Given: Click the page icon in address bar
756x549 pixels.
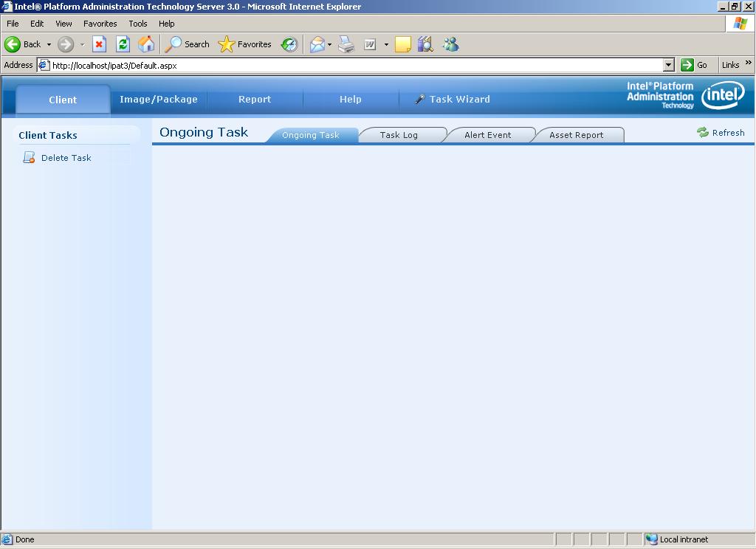Looking at the screenshot, I should (x=44, y=65).
